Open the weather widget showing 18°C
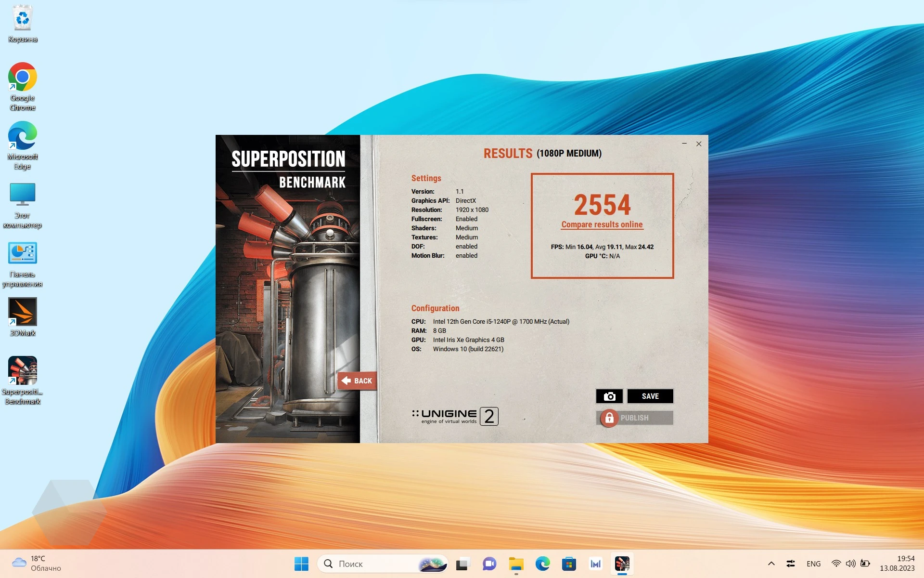This screenshot has width=924, height=578. [x=37, y=563]
